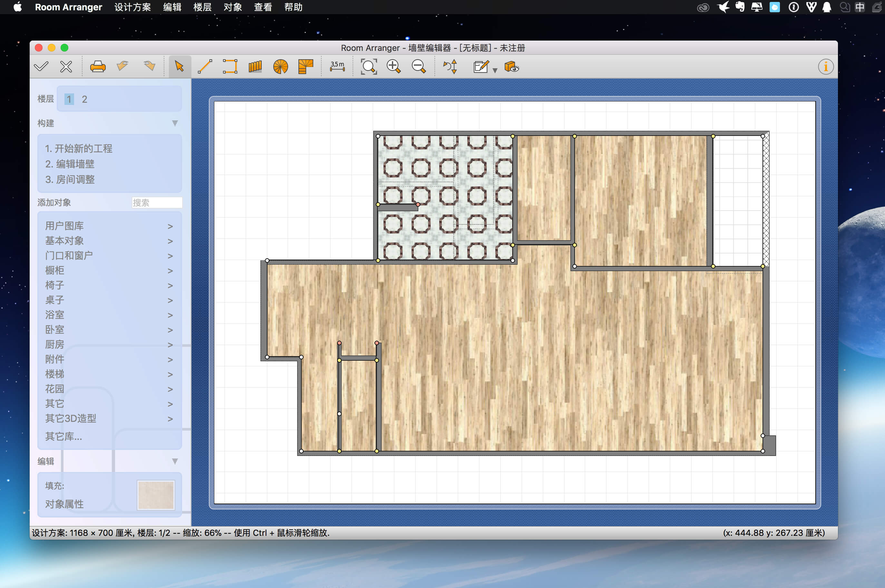The image size is (885, 588).
Task: Click 2. 编辑墙壁 step
Action: tap(70, 164)
